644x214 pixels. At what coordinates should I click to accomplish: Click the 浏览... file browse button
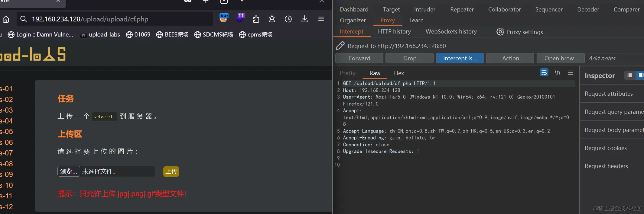[69, 171]
